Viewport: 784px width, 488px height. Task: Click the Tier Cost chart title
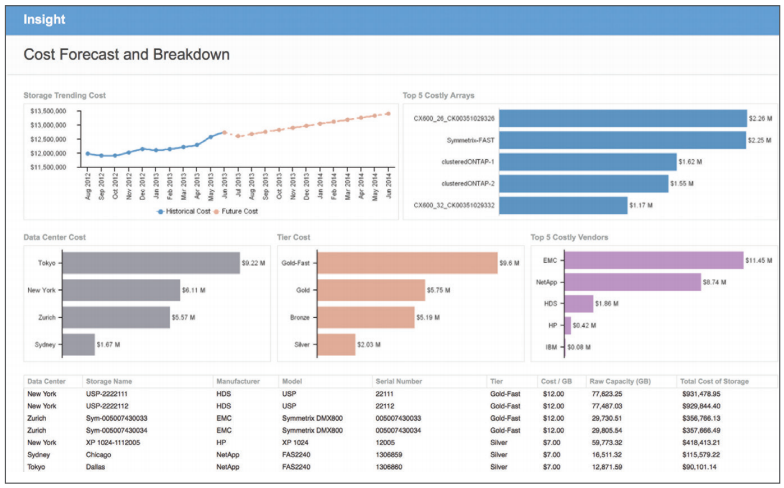point(294,238)
